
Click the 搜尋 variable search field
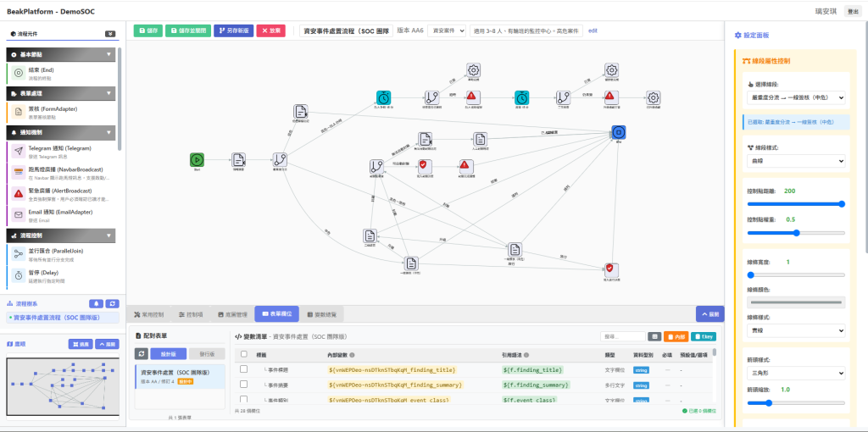[x=623, y=336]
